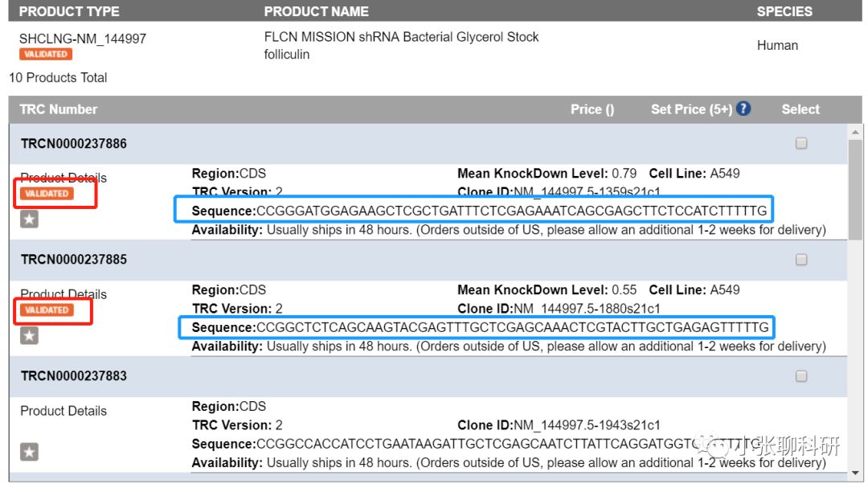
Task: Click the Validated badge for TRCN0000237885
Action: pyautogui.click(x=47, y=310)
